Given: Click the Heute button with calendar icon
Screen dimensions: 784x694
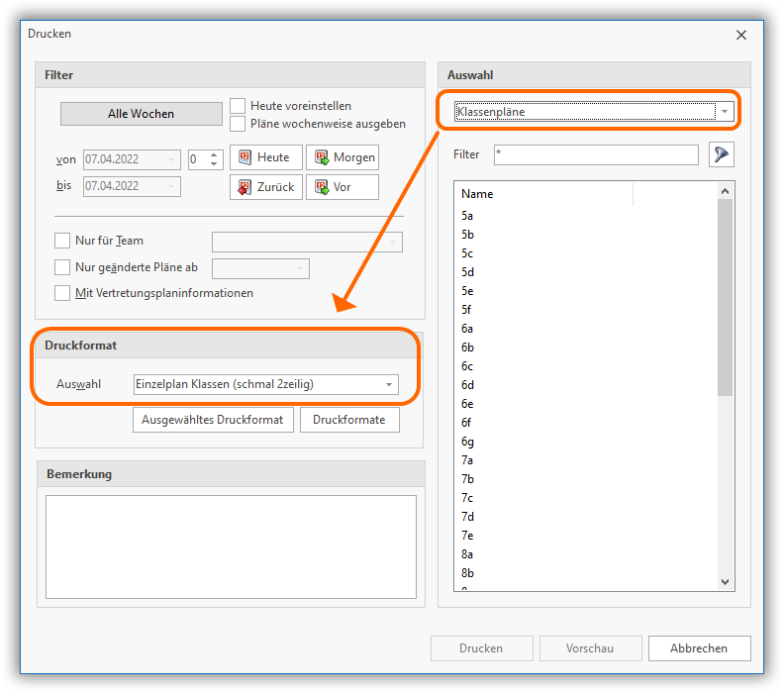Looking at the screenshot, I should tap(266, 157).
